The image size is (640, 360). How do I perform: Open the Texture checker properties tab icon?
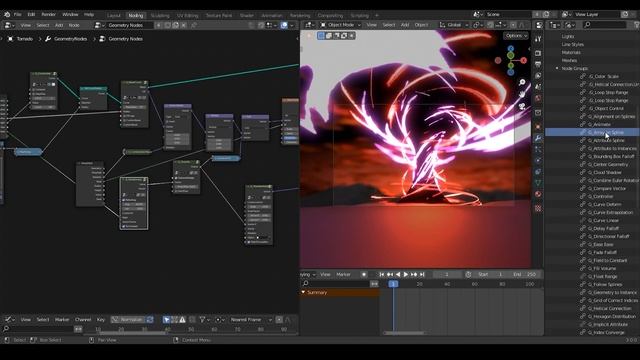click(538, 209)
